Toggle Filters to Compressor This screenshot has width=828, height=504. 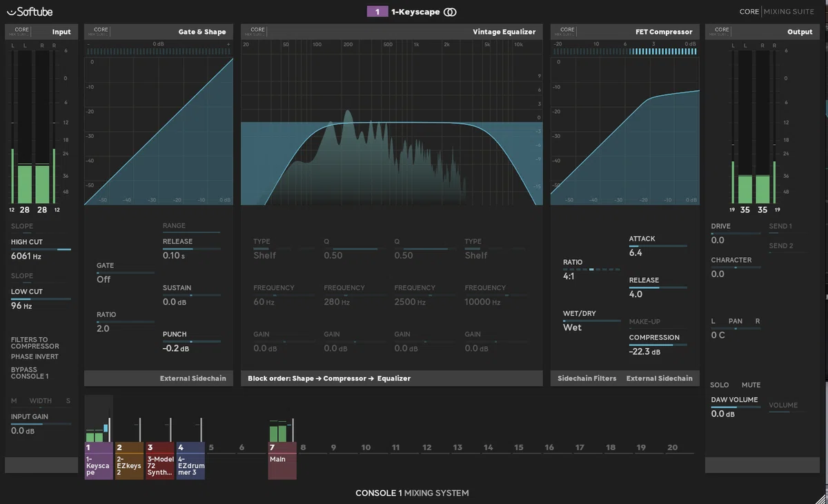point(35,343)
